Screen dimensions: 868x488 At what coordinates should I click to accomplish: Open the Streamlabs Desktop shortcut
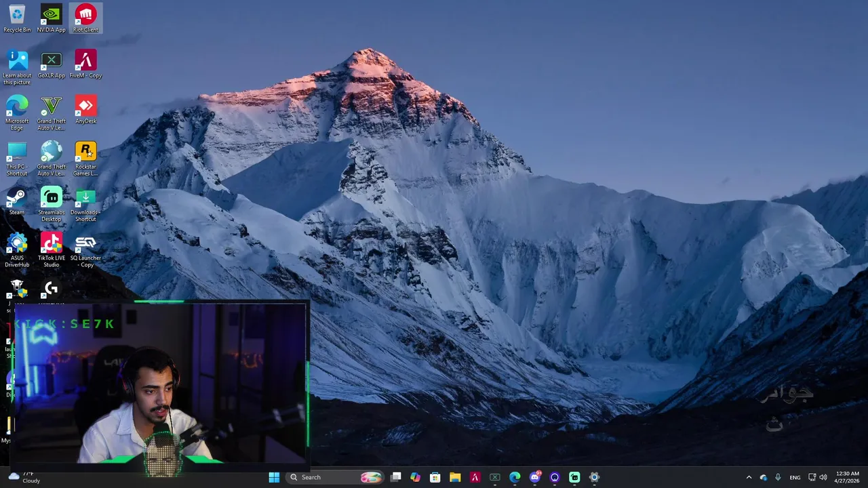pyautogui.click(x=52, y=204)
